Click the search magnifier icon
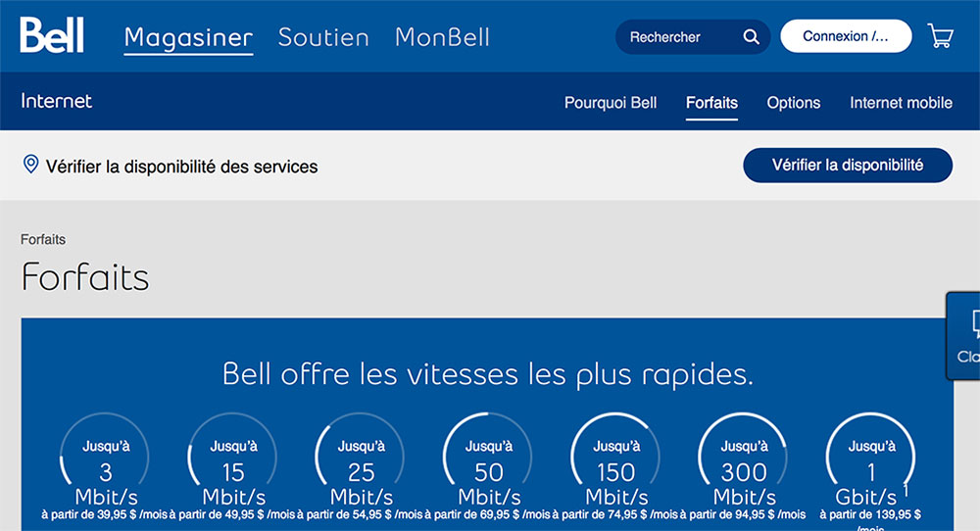The width and height of the screenshot is (980, 531). pyautogui.click(x=751, y=37)
